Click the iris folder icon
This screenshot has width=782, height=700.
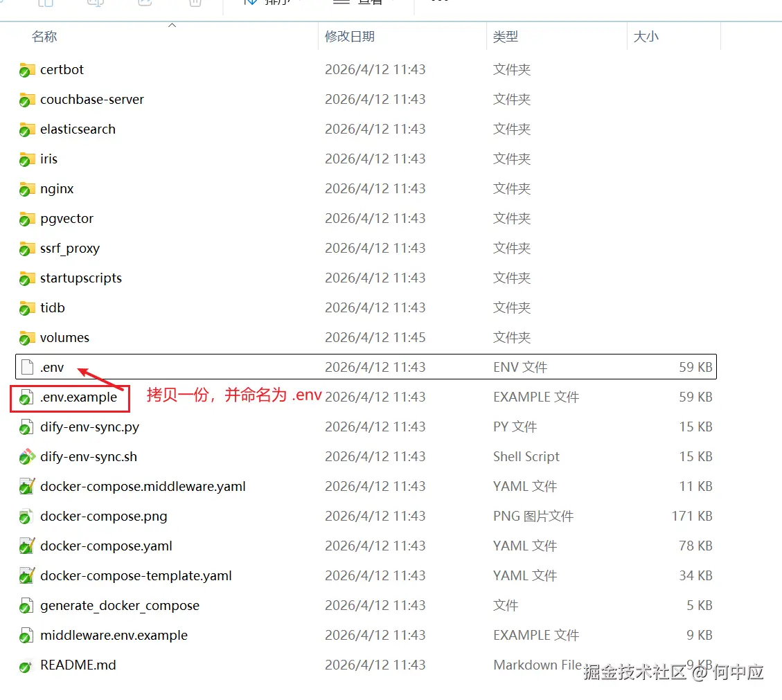[27, 159]
